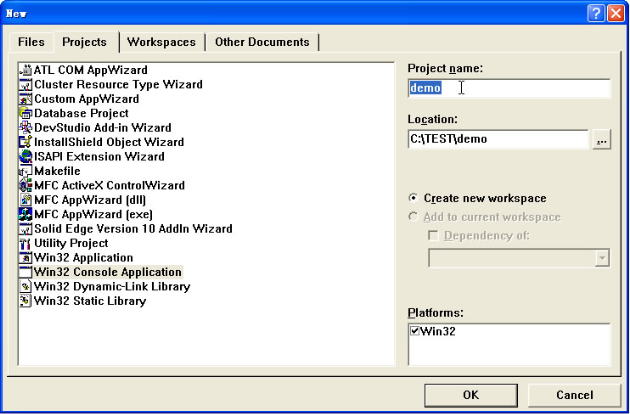
Task: Select the ISAPI Extension Wizard icon
Action: (26, 157)
